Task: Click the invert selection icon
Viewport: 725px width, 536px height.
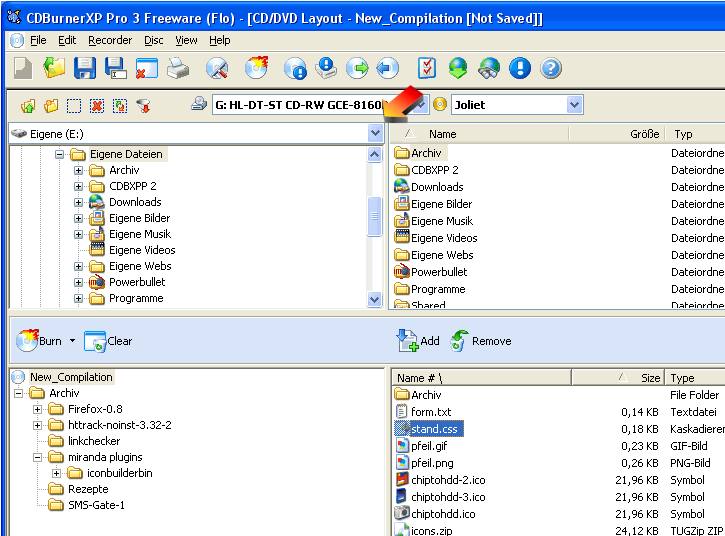Action: pos(120,106)
